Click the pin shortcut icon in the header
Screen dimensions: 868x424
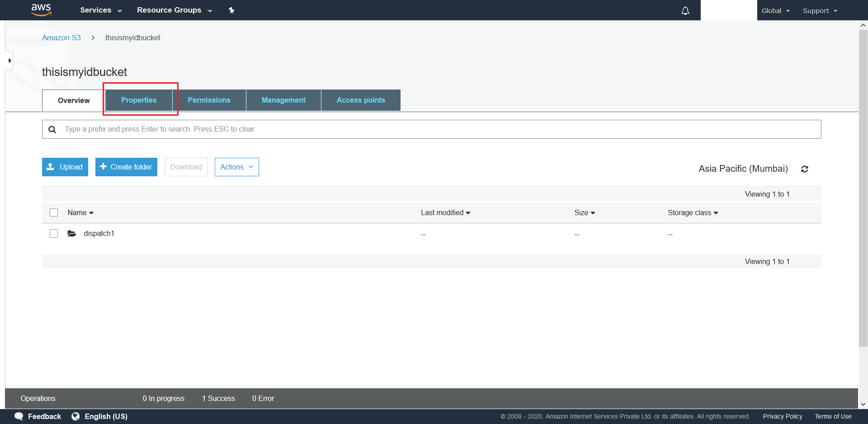click(x=231, y=10)
